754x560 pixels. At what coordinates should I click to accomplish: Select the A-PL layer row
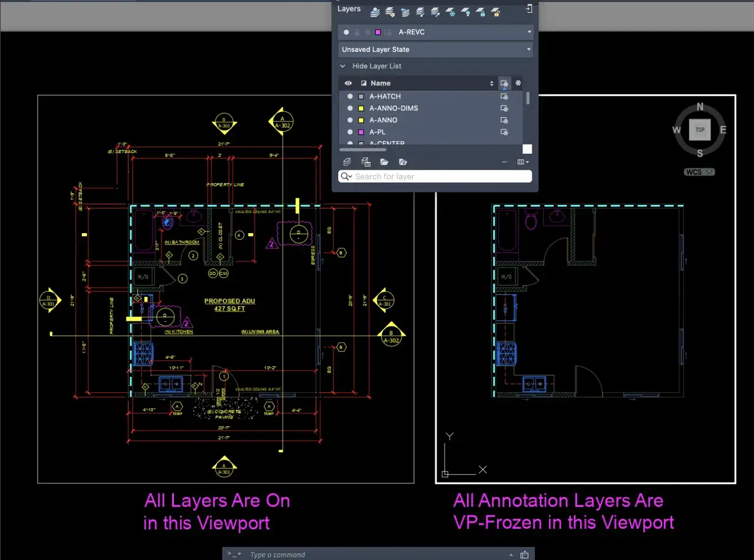tap(430, 132)
